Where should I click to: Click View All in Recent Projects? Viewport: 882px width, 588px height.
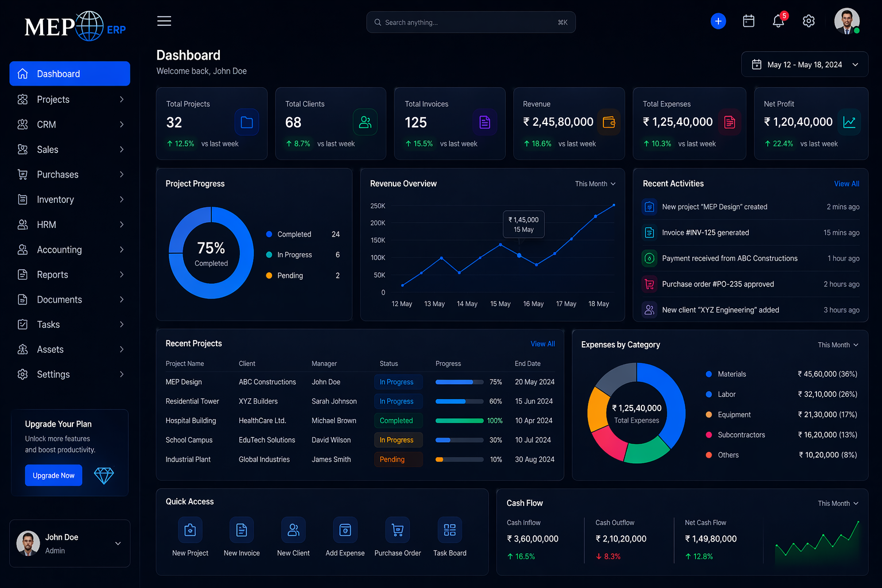click(543, 344)
